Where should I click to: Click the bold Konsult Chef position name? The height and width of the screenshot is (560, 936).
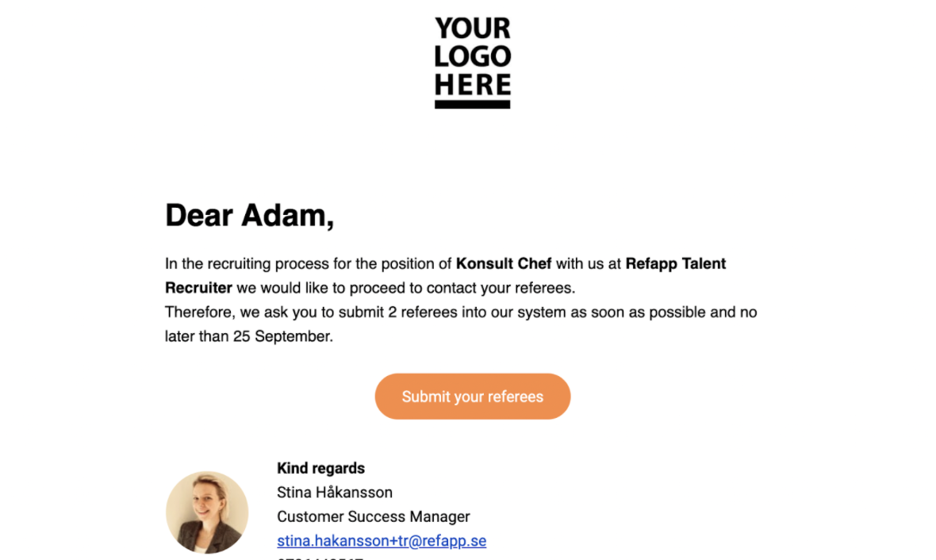(503, 264)
